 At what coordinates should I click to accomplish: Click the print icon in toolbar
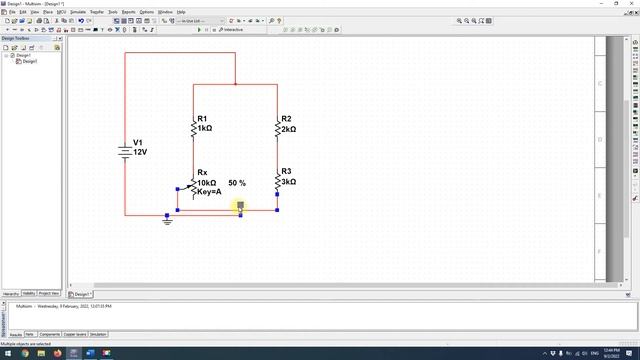[x=39, y=21]
